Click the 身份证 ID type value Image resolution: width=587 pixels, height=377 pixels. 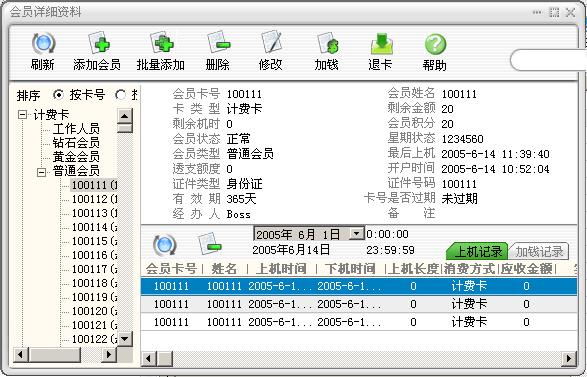coord(244,184)
